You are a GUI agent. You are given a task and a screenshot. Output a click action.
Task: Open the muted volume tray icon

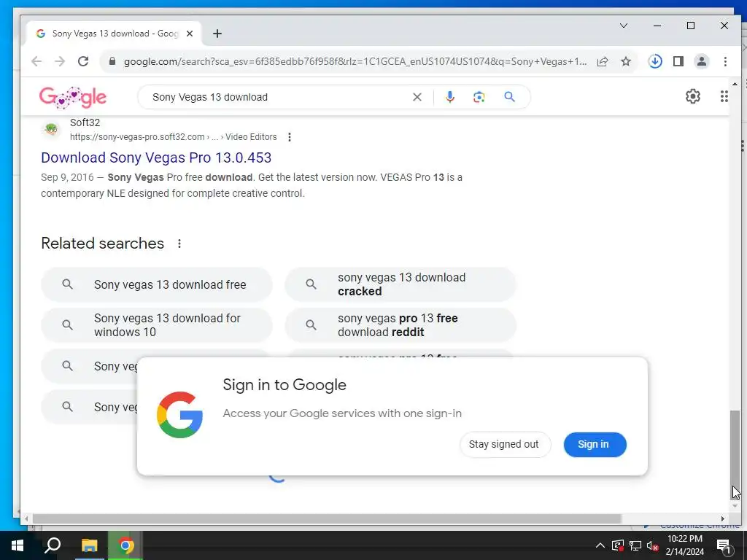point(652,545)
